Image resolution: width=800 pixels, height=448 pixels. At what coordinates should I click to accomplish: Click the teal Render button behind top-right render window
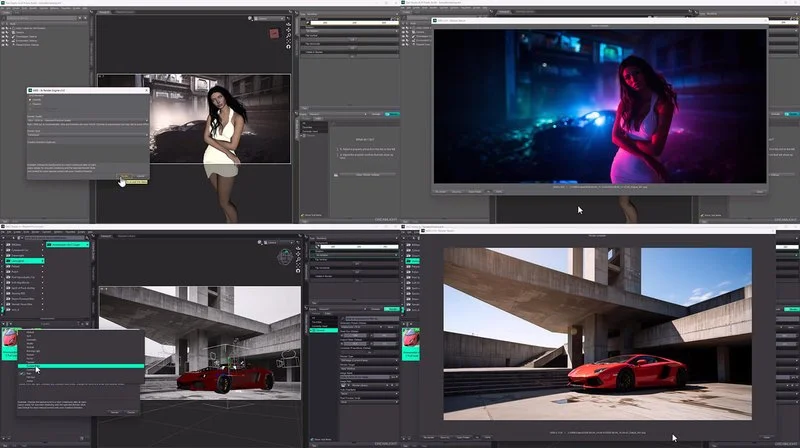click(x=792, y=114)
